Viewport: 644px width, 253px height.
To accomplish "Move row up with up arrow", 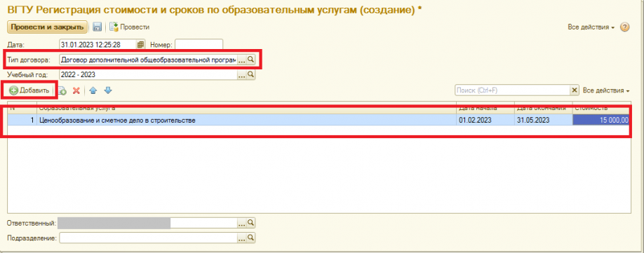I will click(93, 90).
